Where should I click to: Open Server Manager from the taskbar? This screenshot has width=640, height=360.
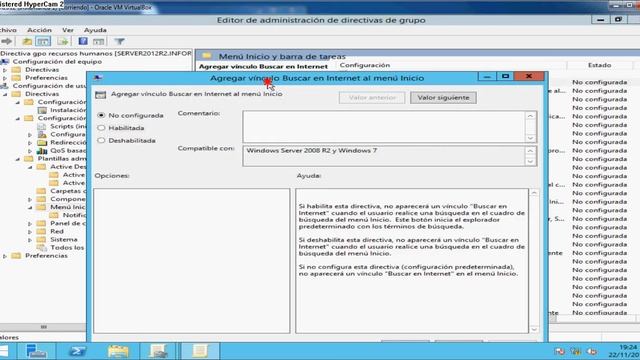coord(36,351)
